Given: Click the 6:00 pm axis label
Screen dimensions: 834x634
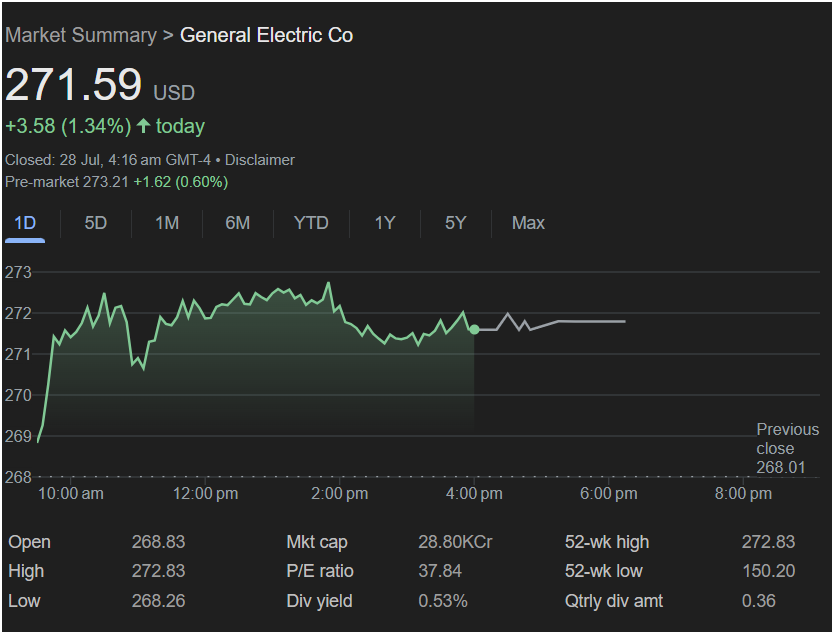Looking at the screenshot, I should pyautogui.click(x=608, y=494).
